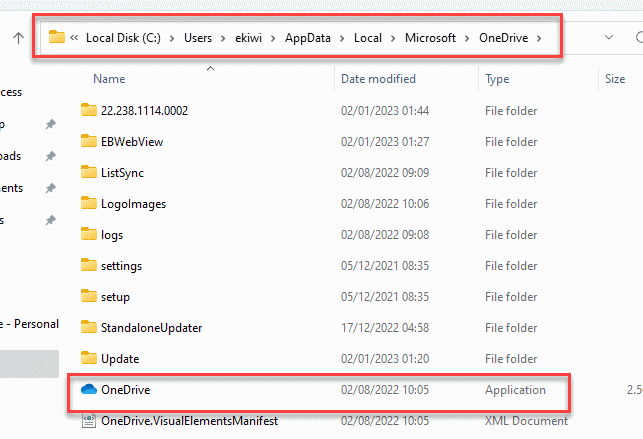This screenshot has width=643, height=439.
Task: Select LogoImages folder icon
Action: (89, 203)
